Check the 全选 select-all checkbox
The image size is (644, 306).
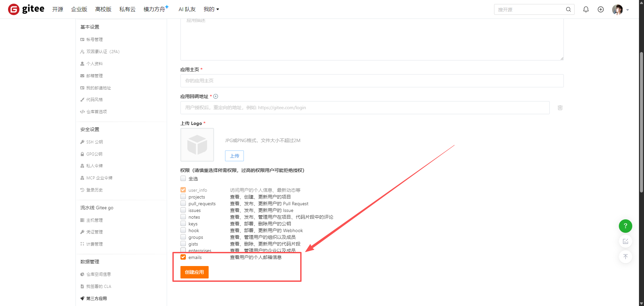pos(183,178)
